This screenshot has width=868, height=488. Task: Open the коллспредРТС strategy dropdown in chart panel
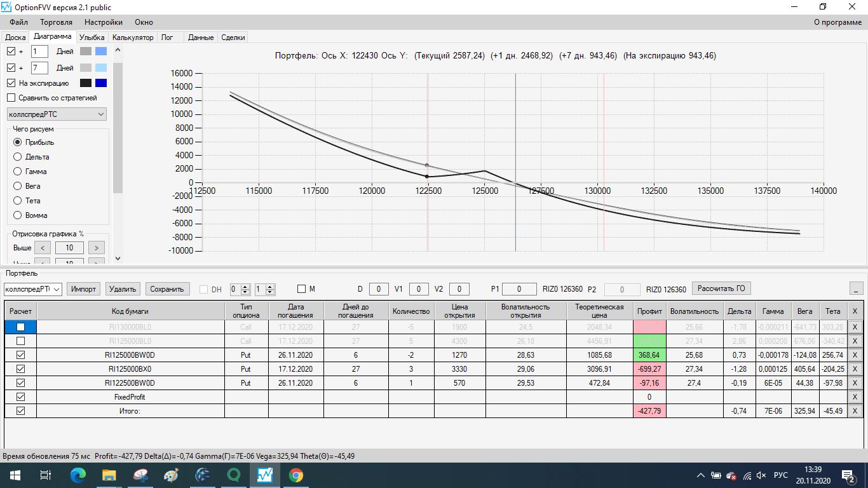point(57,114)
